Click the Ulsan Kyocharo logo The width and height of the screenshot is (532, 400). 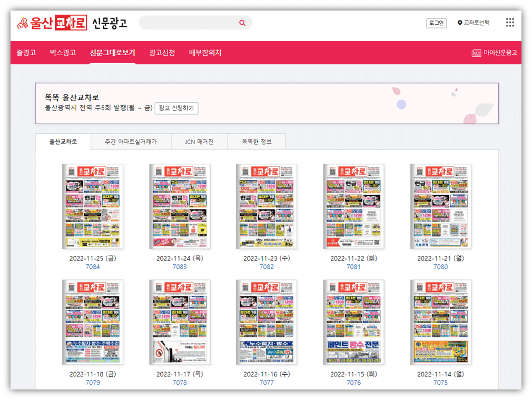[52, 23]
